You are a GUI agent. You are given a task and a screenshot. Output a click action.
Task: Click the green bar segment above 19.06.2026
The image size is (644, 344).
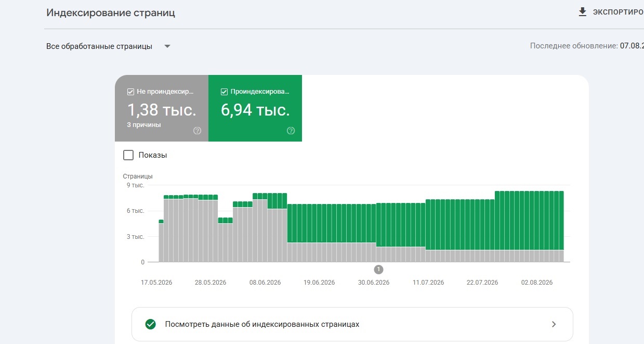(x=319, y=223)
